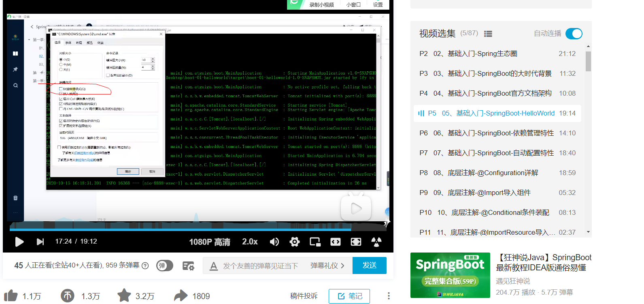Check the 丢弃旧的副本(D) checkbox

pyautogui.click(x=108, y=75)
